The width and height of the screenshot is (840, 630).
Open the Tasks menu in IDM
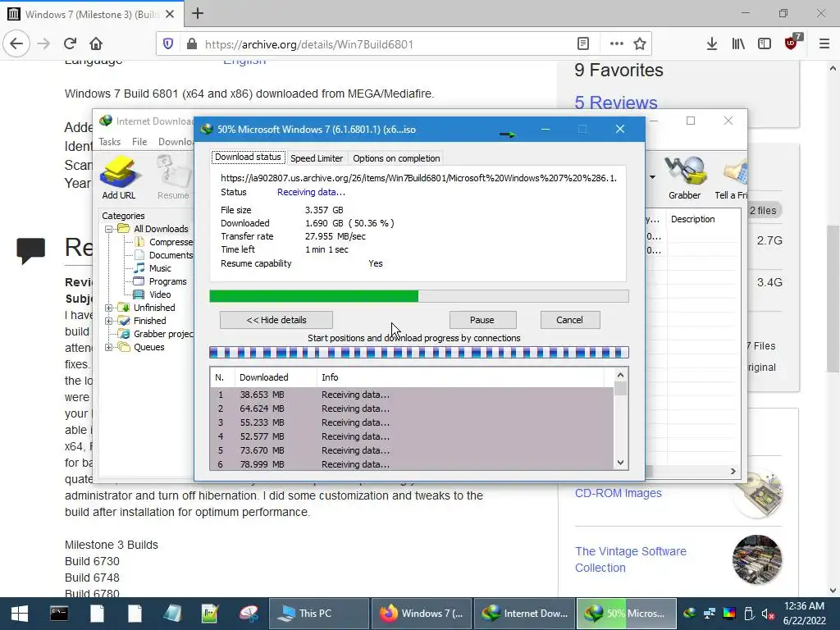(109, 142)
